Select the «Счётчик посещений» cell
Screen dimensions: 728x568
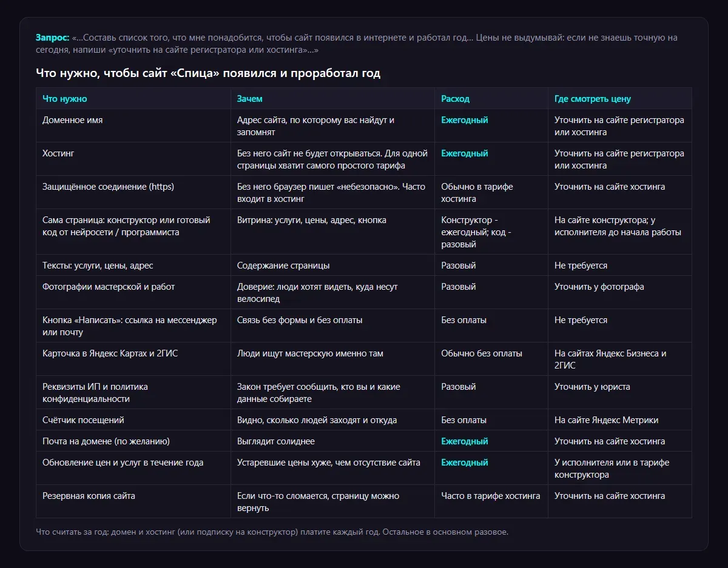(133, 420)
